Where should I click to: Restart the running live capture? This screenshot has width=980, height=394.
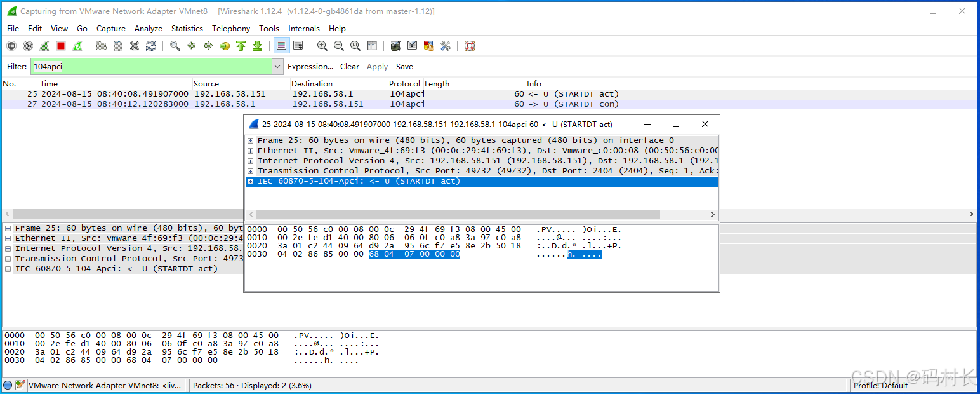click(77, 46)
